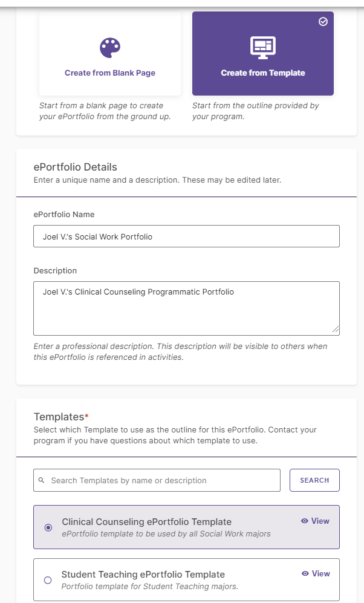The width and height of the screenshot is (364, 603).
Task: Select the Clinical Counseling ePortfolio Template radio
Action: pyautogui.click(x=48, y=527)
